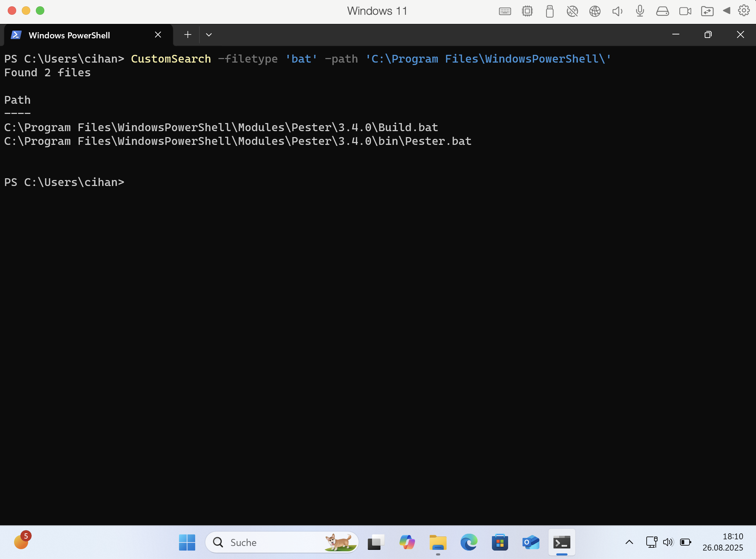The height and width of the screenshot is (559, 756).
Task: Launch Microsoft Edge from taskbar
Action: 469,542
